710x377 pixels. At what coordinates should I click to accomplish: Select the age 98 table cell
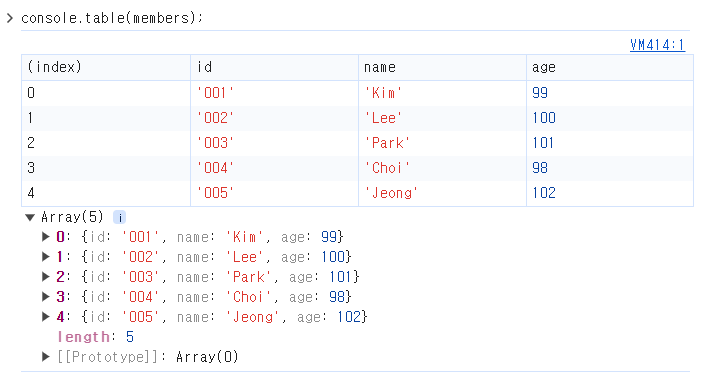click(610, 168)
